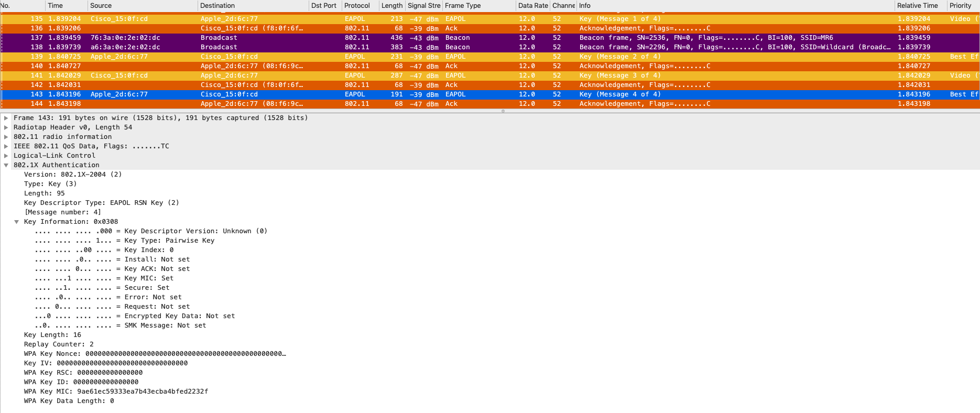Expand the Frame 143 details tree
The height and width of the screenshot is (413, 980).
click(x=6, y=118)
